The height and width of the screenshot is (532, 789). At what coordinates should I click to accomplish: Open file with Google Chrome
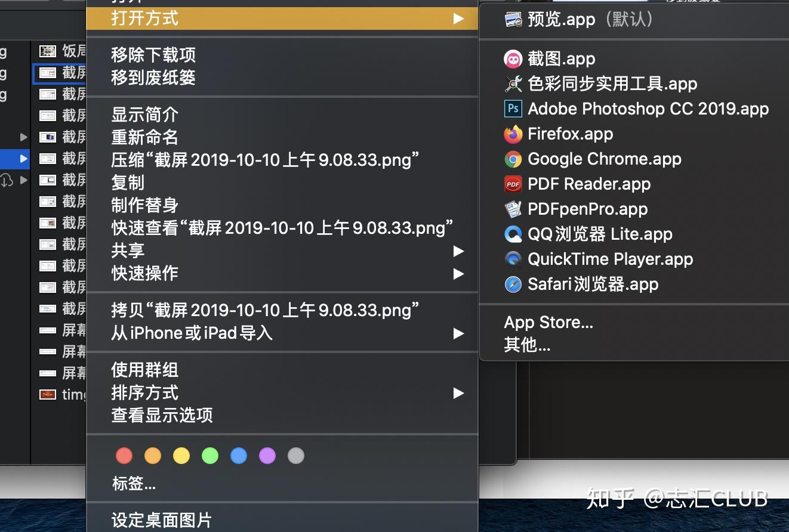[604, 159]
